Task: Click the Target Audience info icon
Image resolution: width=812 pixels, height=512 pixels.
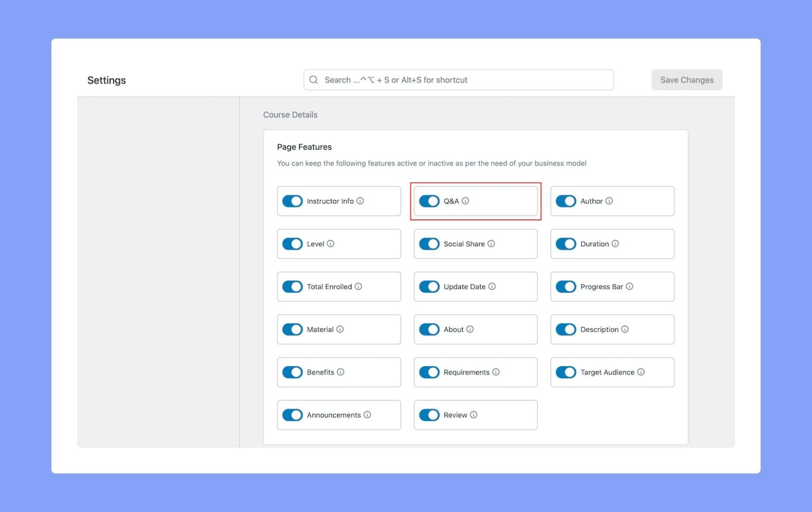Action: point(641,372)
